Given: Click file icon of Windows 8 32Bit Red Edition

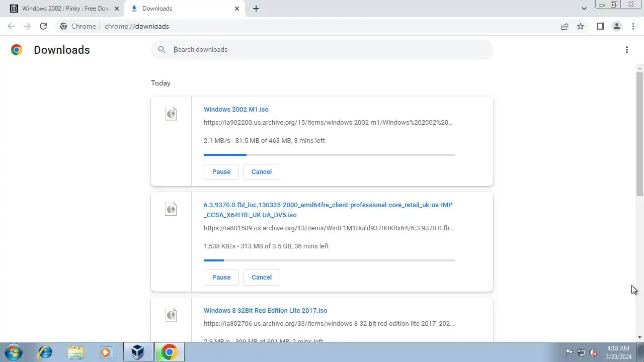Looking at the screenshot, I should 171,315.
